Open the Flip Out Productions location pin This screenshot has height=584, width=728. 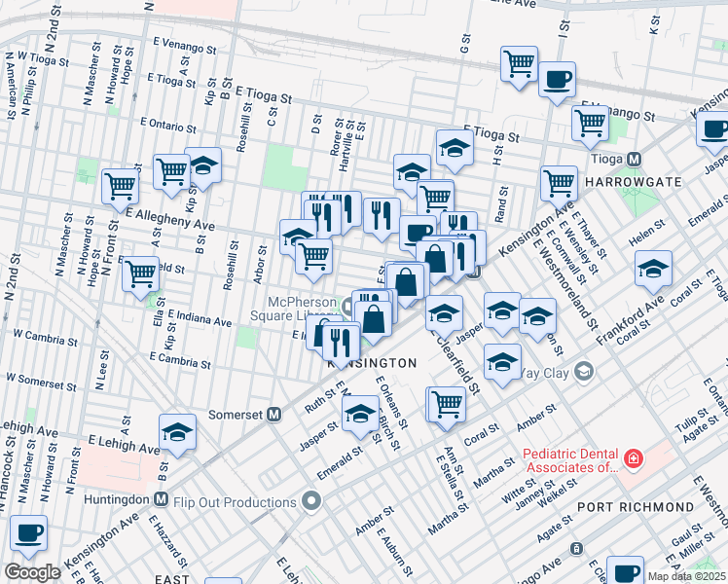(311, 501)
